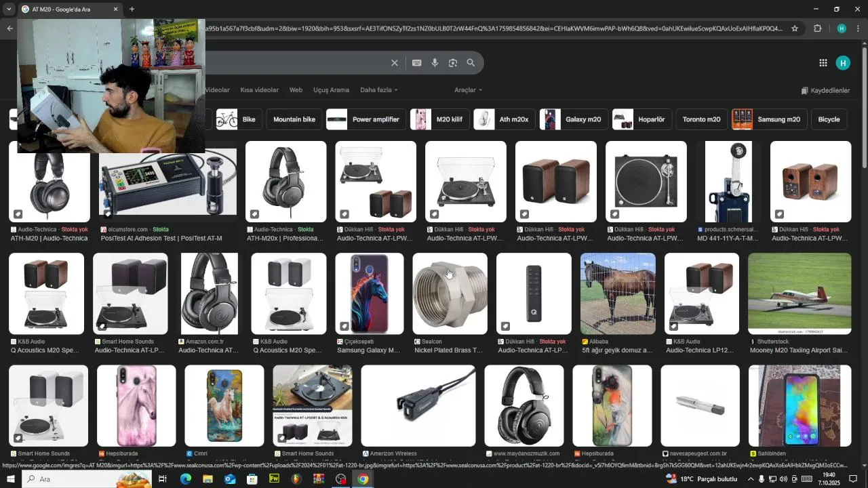Select the Bicycle suggestion chip
The height and width of the screenshot is (488, 868).
[829, 119]
